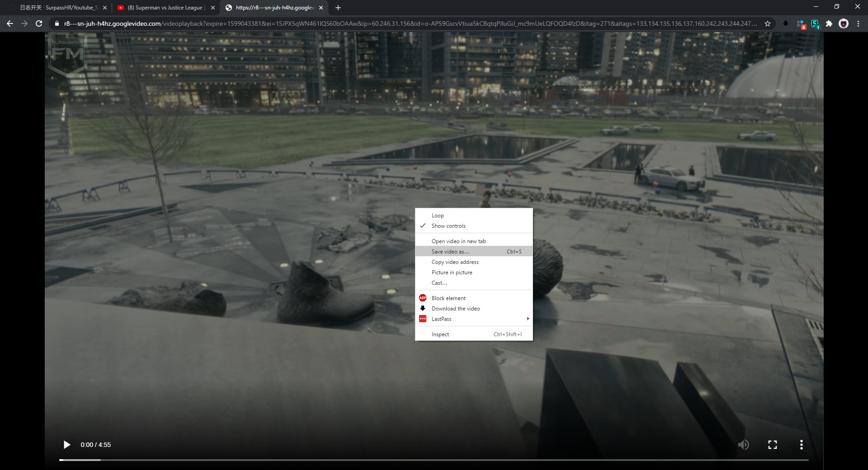
Task: Click the Download the video arrow icon
Action: 423,308
